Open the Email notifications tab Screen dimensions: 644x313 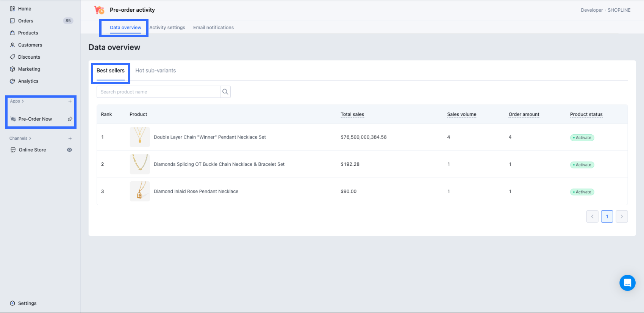[x=213, y=28]
